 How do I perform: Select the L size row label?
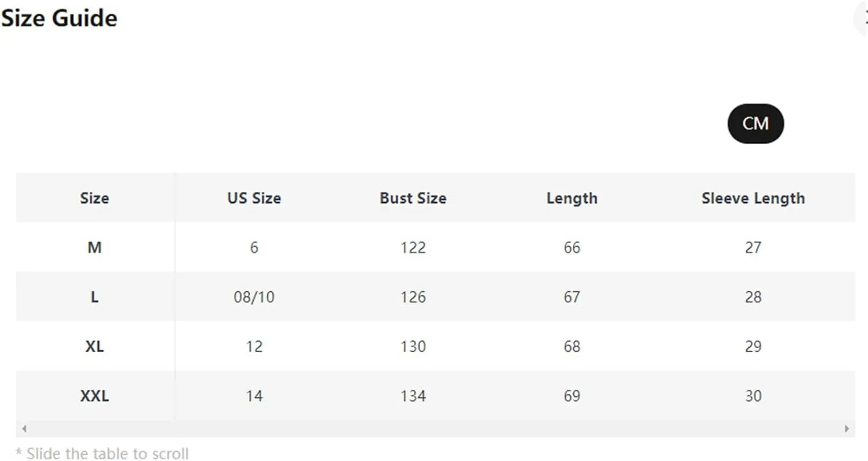(94, 297)
